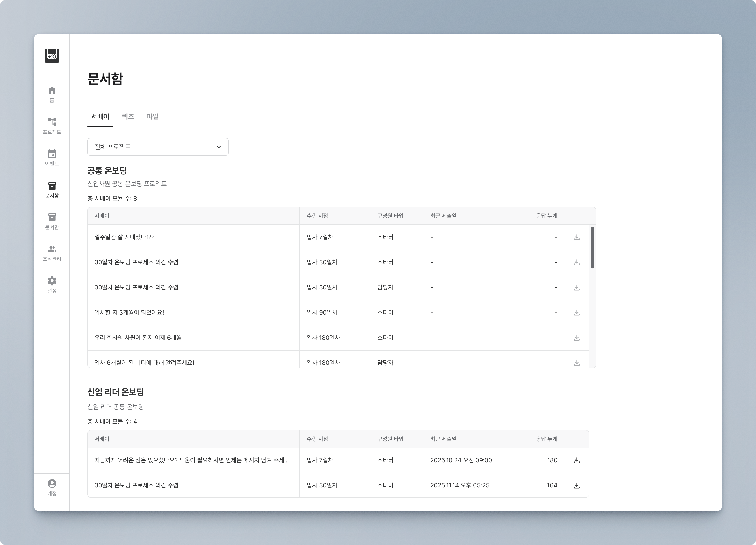This screenshot has height=545, width=756.
Task: Switch to the 파일 tab
Action: pos(152,117)
